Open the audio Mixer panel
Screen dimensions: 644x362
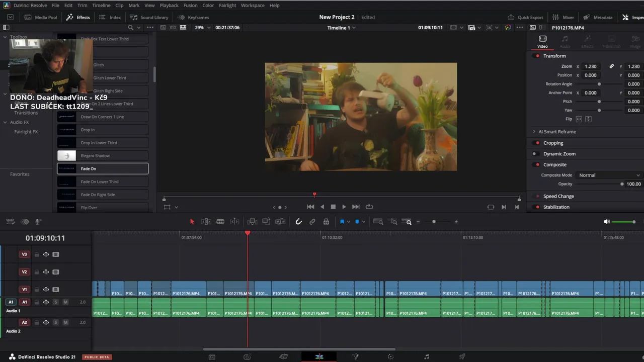click(563, 17)
